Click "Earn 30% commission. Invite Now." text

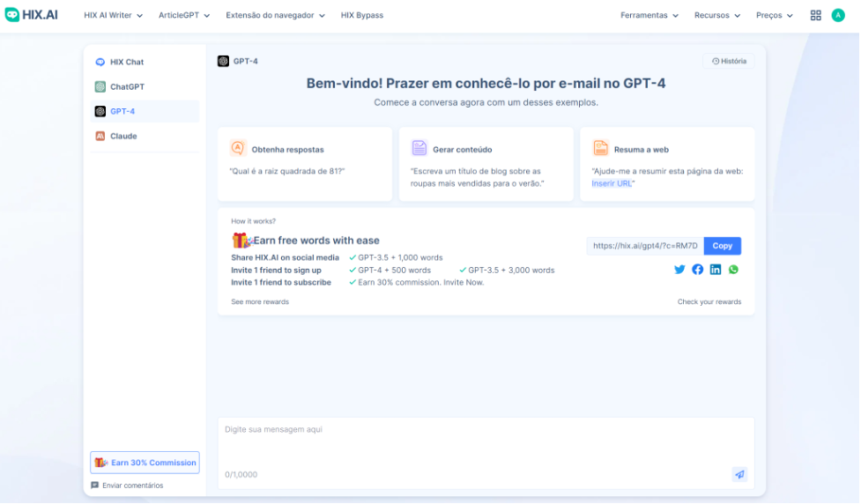421,283
